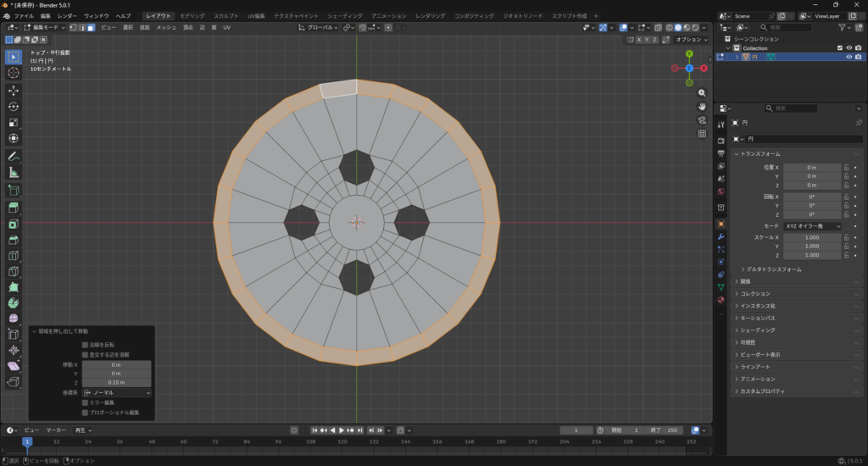The image size is (868, 466).
Task: Select the Measure tool
Action: pyautogui.click(x=14, y=172)
